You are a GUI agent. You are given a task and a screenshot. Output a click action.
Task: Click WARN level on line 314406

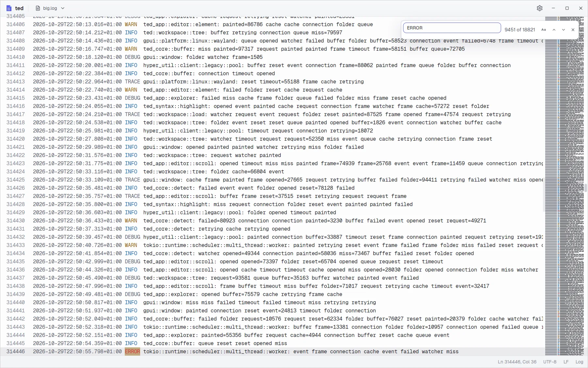tap(131, 25)
